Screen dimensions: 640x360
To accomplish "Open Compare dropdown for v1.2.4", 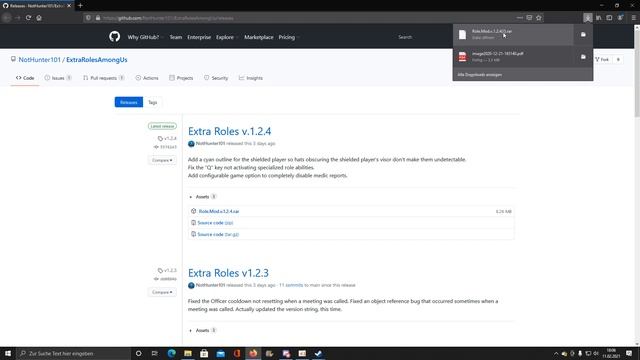I will coord(162,160).
